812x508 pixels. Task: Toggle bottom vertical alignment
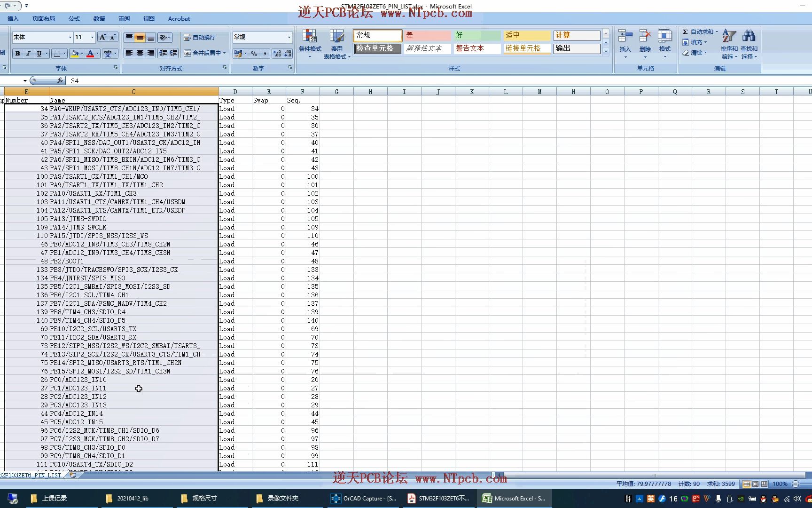pos(150,37)
